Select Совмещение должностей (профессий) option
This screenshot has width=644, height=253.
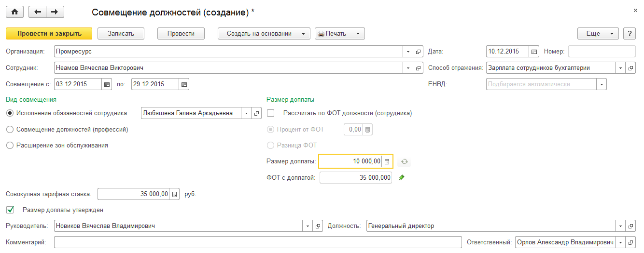click(x=10, y=130)
